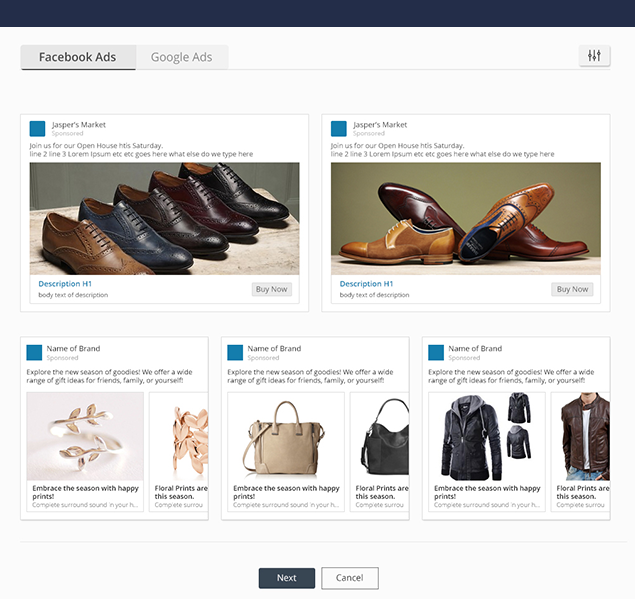Click Sponsored label in the handbag ad

point(263,358)
